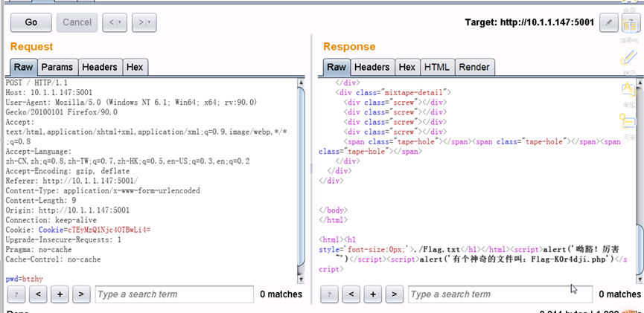
Task: Focus the Response search term field
Action: [500, 294]
